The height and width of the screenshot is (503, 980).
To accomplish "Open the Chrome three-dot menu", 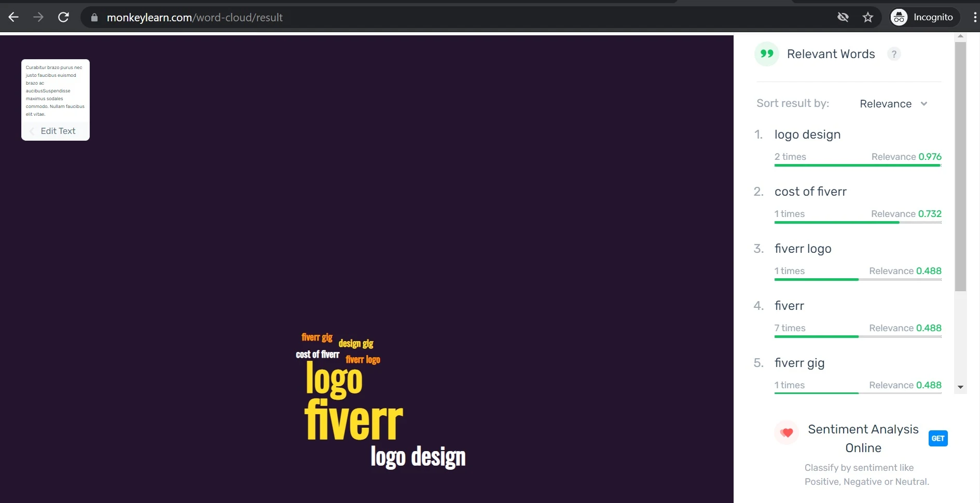I will 975,17.
